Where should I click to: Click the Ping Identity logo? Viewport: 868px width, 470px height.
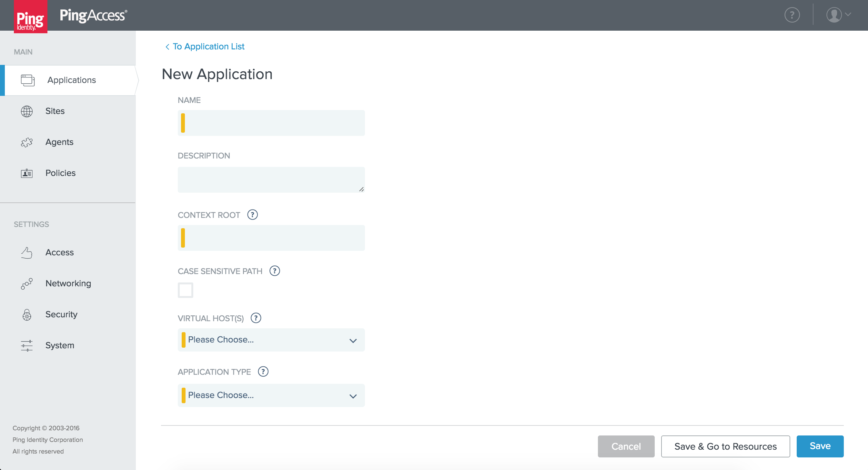30,17
